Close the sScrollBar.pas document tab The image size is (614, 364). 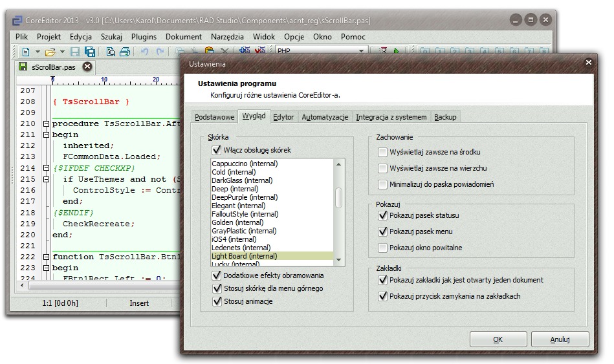tap(87, 67)
